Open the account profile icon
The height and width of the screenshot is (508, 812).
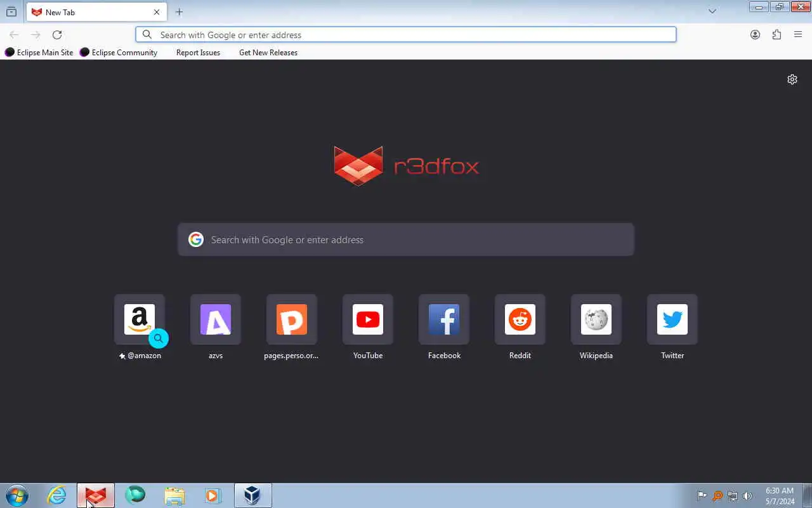[x=755, y=35]
